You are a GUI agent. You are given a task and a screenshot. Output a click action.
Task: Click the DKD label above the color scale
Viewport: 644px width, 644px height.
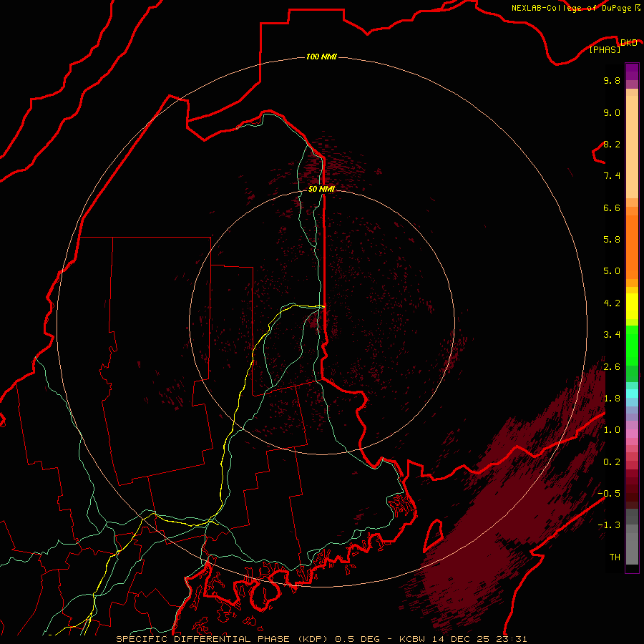click(x=628, y=43)
